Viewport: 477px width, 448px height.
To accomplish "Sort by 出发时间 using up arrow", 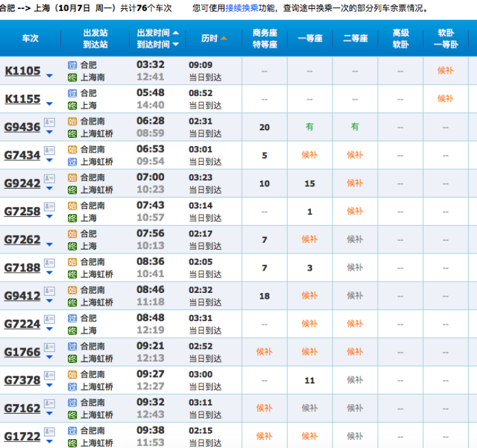I will 176,33.
